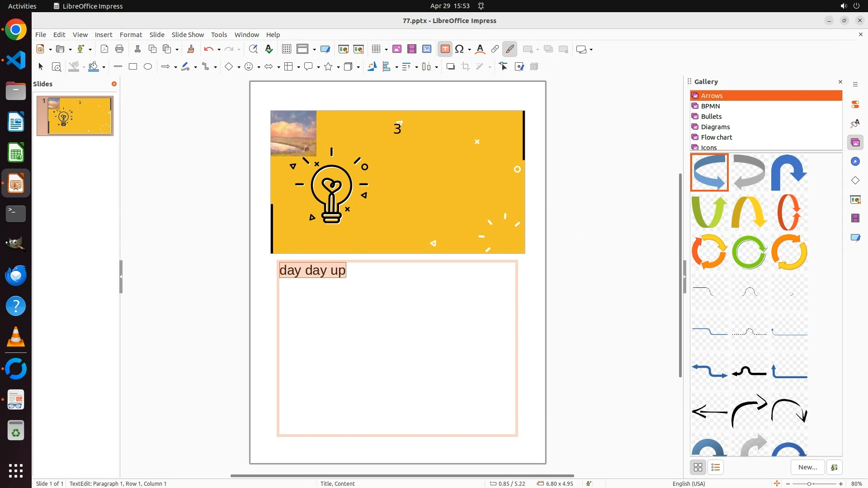
Task: Click the Insert Text Box icon
Action: point(445,49)
